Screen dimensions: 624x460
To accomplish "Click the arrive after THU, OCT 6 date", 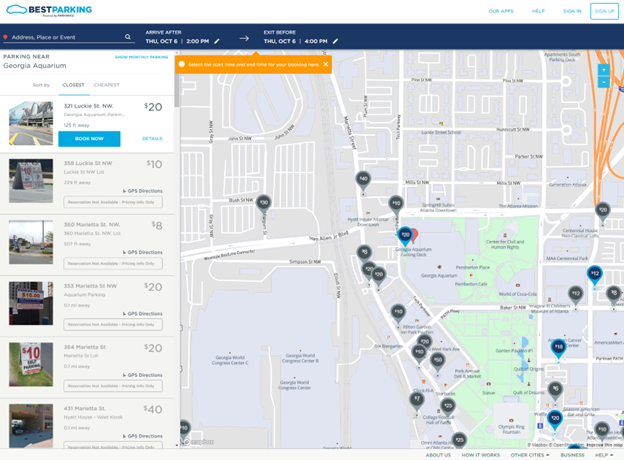I will [161, 41].
